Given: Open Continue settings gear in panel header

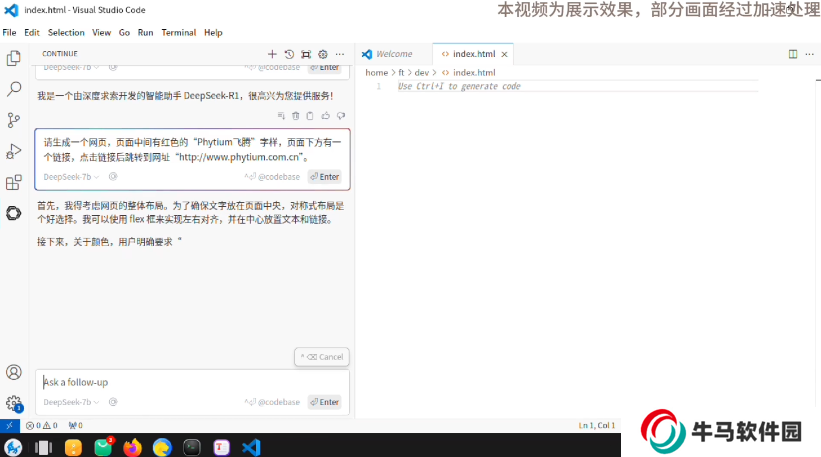Looking at the screenshot, I should 322,54.
